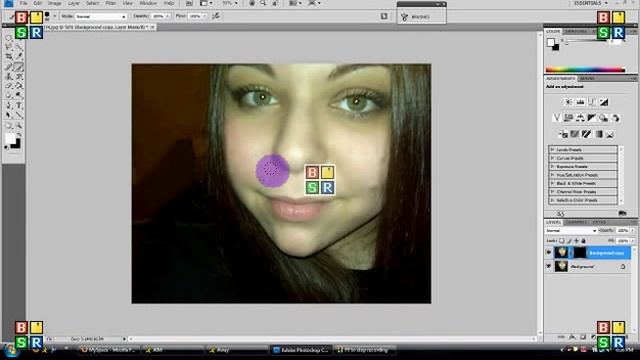This screenshot has height=360, width=640.
Task: Select the Type tool
Action: [19, 106]
